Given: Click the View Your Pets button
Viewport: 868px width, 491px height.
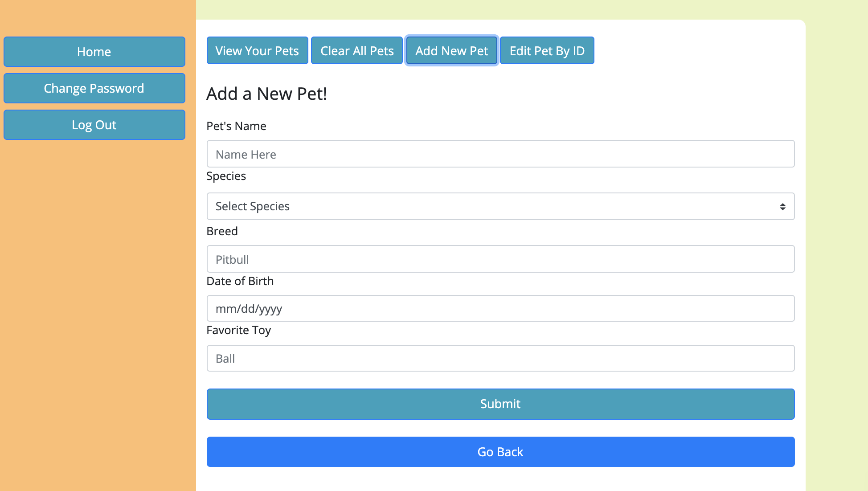Looking at the screenshot, I should click(257, 50).
